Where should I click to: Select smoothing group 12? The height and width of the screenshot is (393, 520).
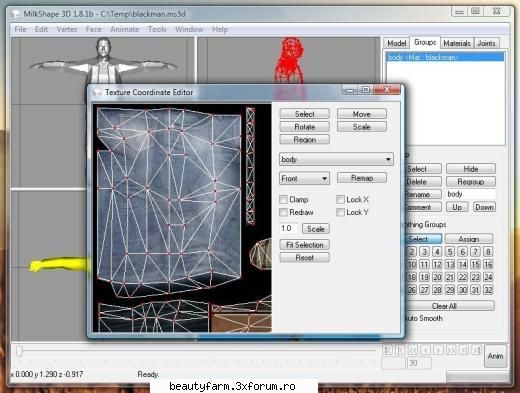tap(437, 264)
